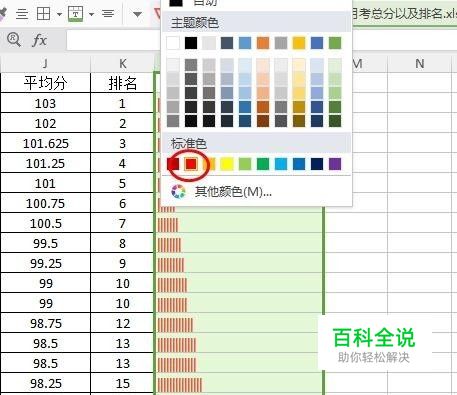Pick the white theme color swatch
The width and height of the screenshot is (457, 395).
[173, 43]
